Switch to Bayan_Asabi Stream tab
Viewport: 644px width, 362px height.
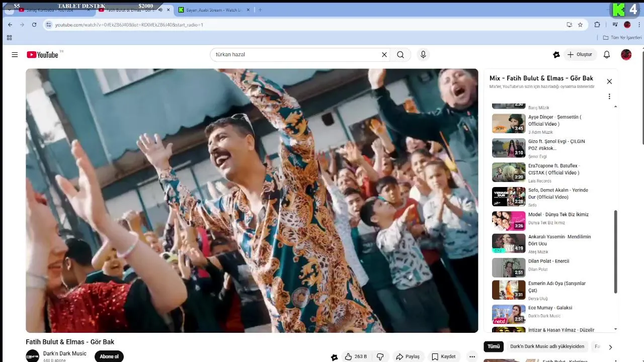(214, 10)
